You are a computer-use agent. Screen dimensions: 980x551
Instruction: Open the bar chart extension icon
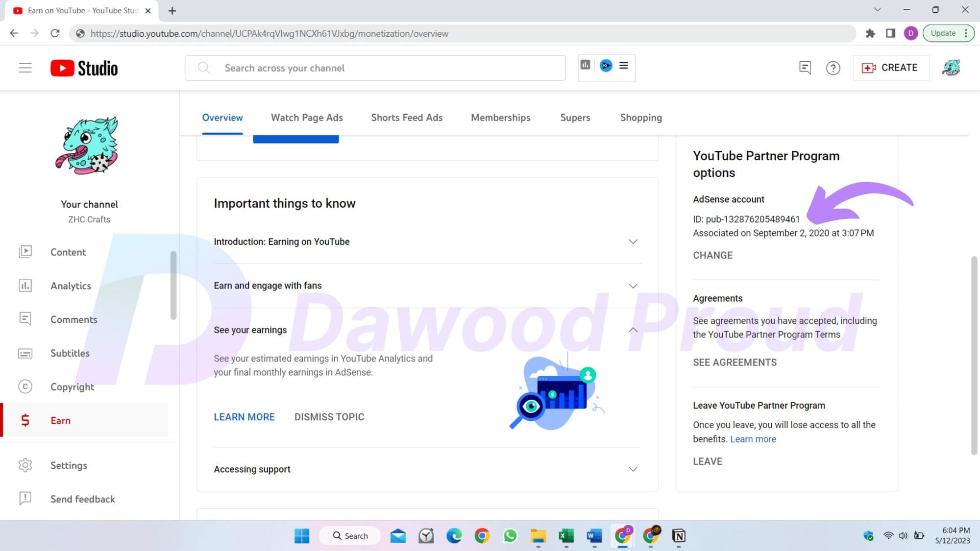tap(586, 65)
